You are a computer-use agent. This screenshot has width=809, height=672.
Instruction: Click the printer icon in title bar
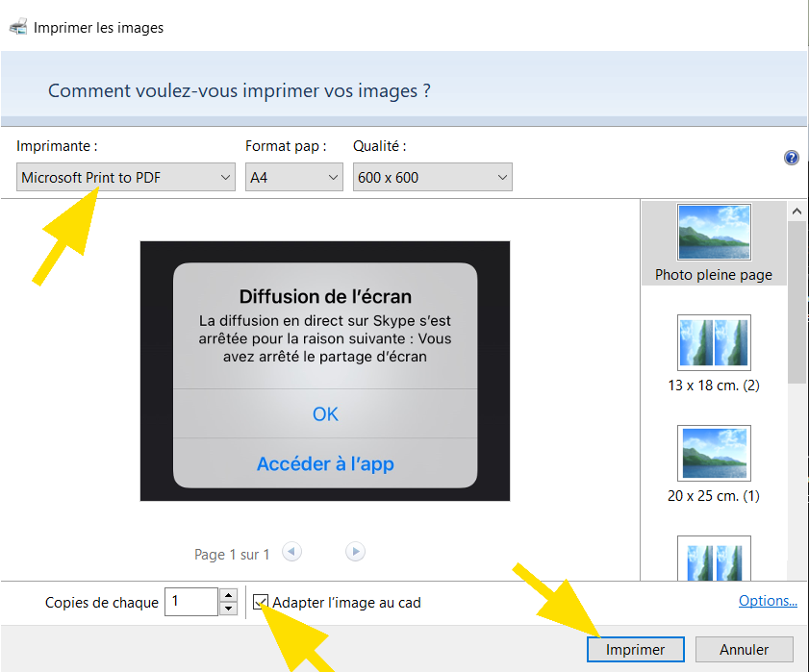pyautogui.click(x=18, y=27)
